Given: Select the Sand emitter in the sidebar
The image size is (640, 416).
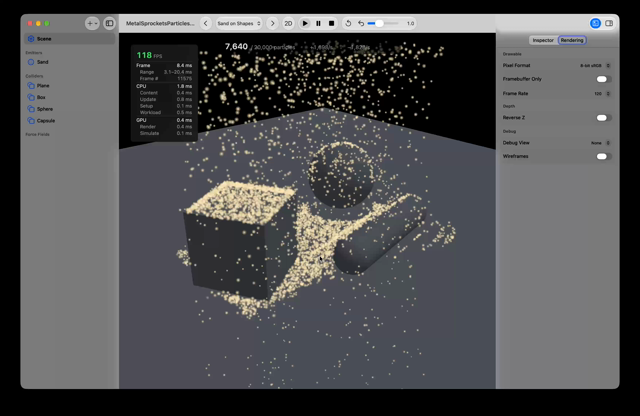Looking at the screenshot, I should [x=69, y=62].
